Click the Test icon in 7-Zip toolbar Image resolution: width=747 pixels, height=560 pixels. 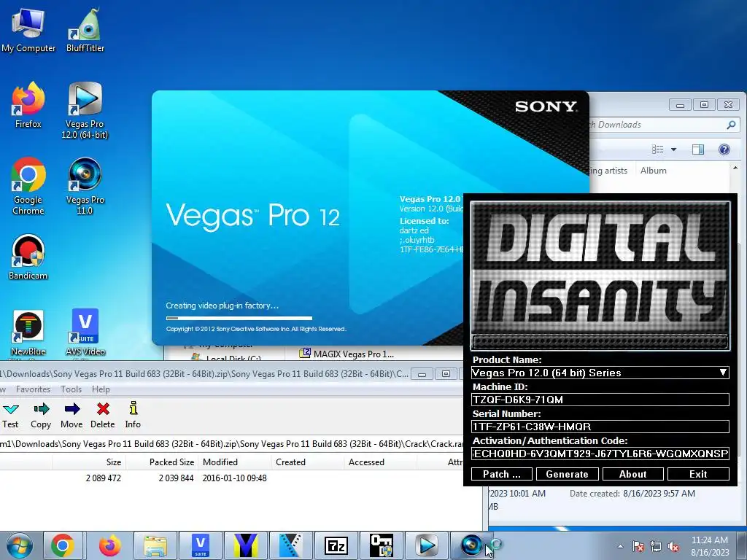(x=10, y=415)
